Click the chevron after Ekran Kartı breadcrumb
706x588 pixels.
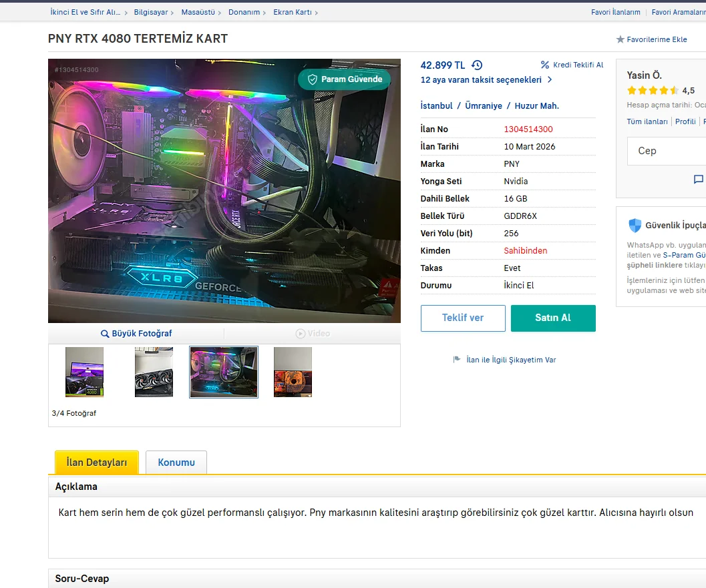(317, 13)
